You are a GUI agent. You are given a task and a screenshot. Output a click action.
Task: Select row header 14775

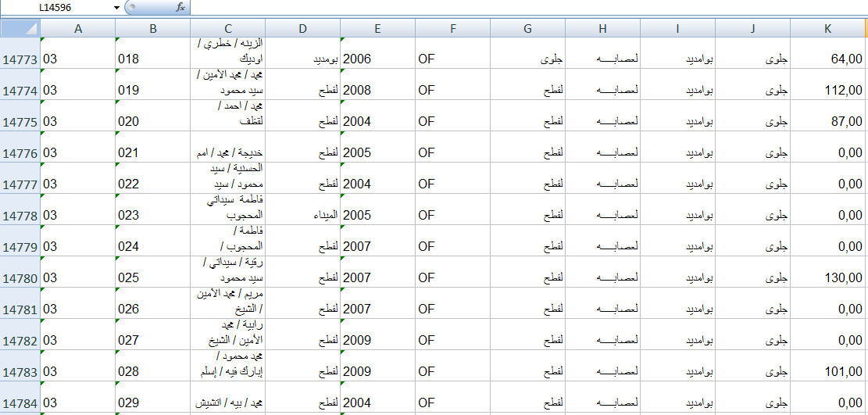20,115
